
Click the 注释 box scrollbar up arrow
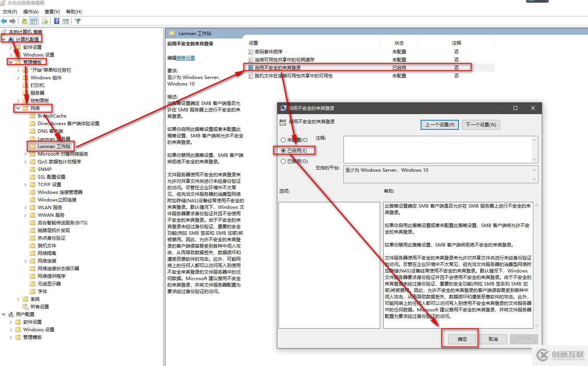(x=534, y=140)
